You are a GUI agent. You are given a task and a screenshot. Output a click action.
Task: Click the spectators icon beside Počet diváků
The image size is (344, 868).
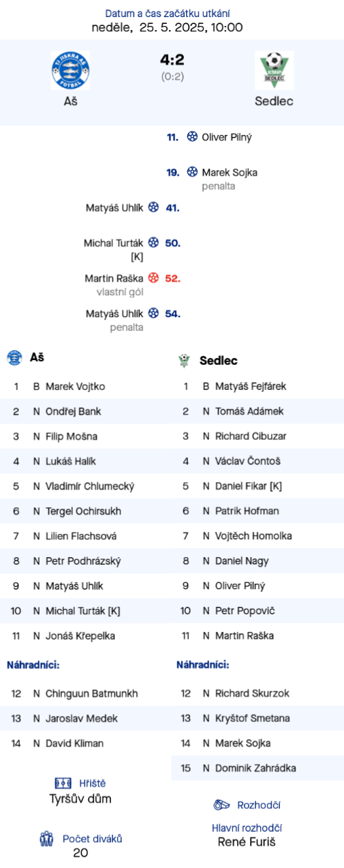click(46, 839)
